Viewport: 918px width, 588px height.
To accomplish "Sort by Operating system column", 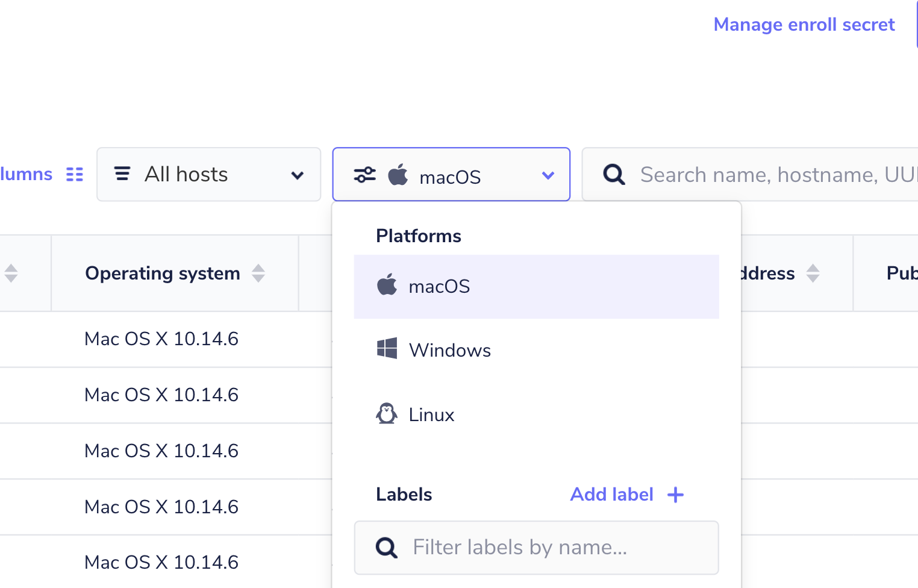I will click(258, 273).
